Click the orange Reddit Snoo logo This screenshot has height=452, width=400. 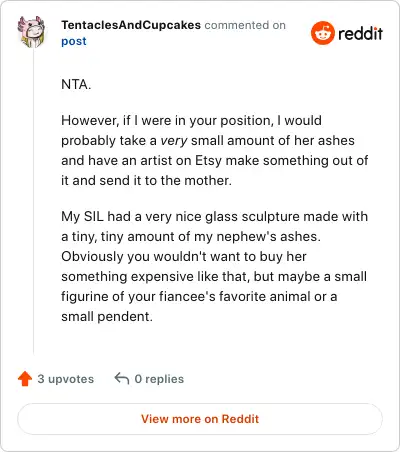click(322, 33)
